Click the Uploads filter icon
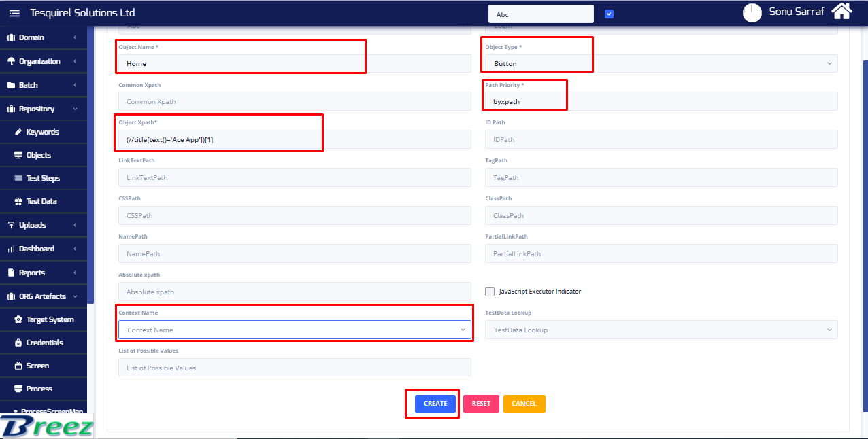Image resolution: width=868 pixels, height=439 pixels. (11, 225)
